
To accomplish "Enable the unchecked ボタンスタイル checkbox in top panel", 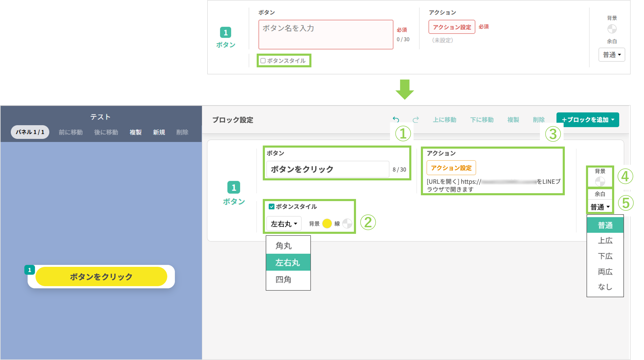I will tap(263, 61).
